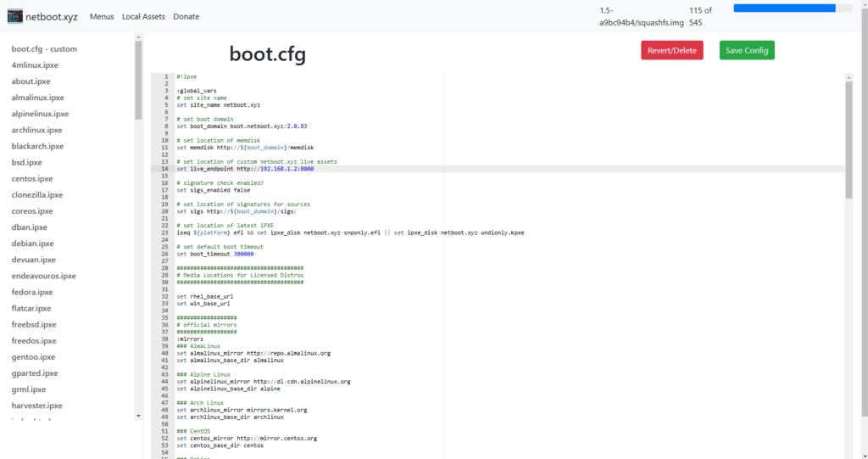
Task: Open dban.ipxe in the file list
Action: pyautogui.click(x=30, y=227)
